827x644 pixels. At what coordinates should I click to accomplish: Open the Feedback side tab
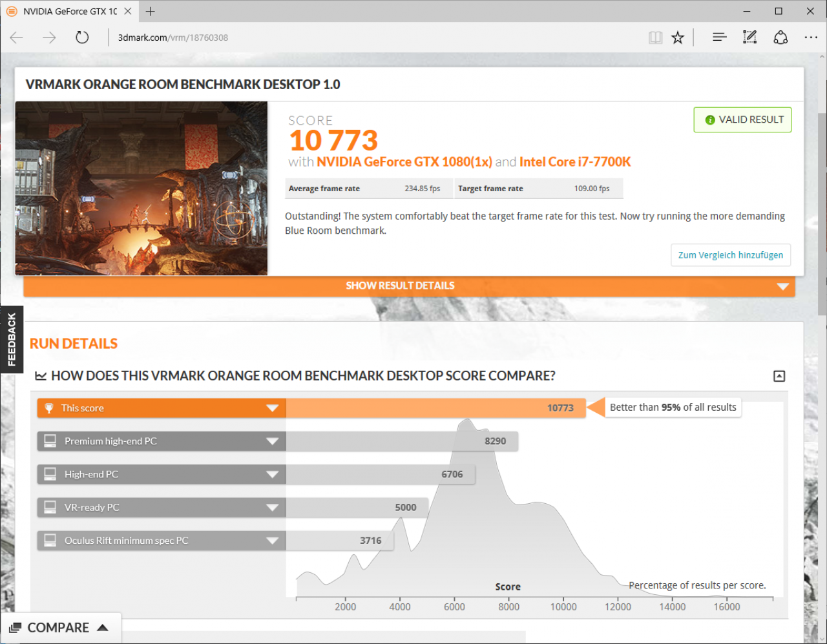pyautogui.click(x=12, y=340)
